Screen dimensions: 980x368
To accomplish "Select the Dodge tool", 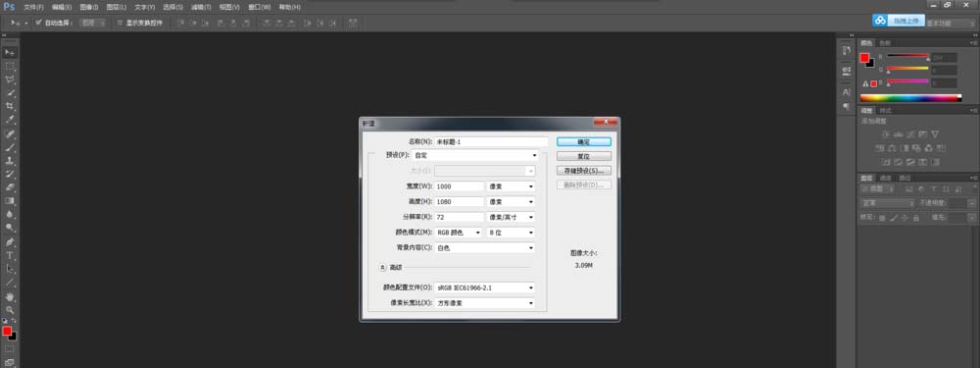I will click(x=10, y=228).
